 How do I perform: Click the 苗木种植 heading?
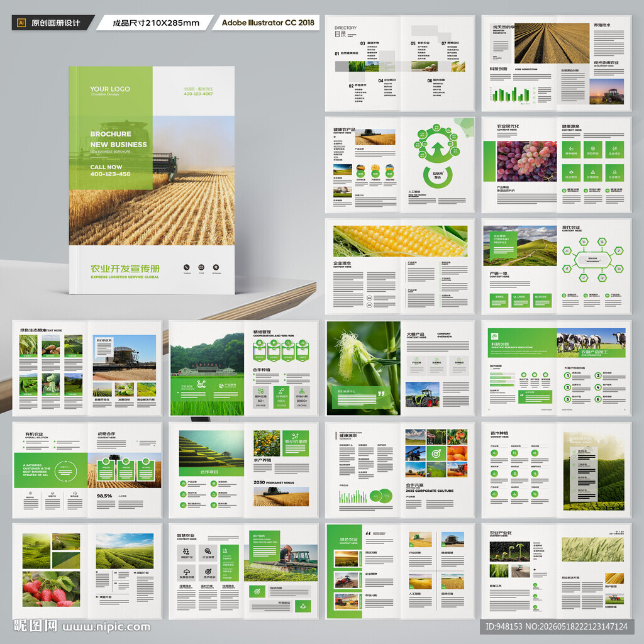pos(499,433)
